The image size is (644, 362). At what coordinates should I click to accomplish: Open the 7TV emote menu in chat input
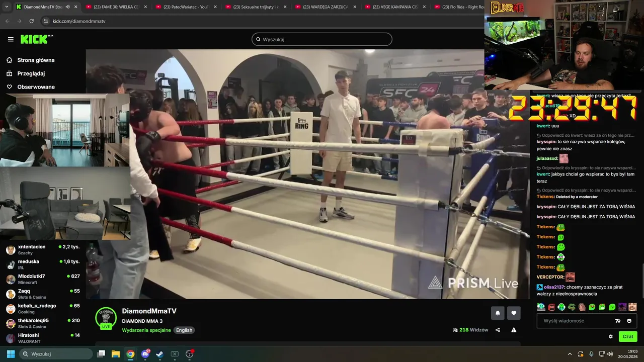(x=618, y=321)
